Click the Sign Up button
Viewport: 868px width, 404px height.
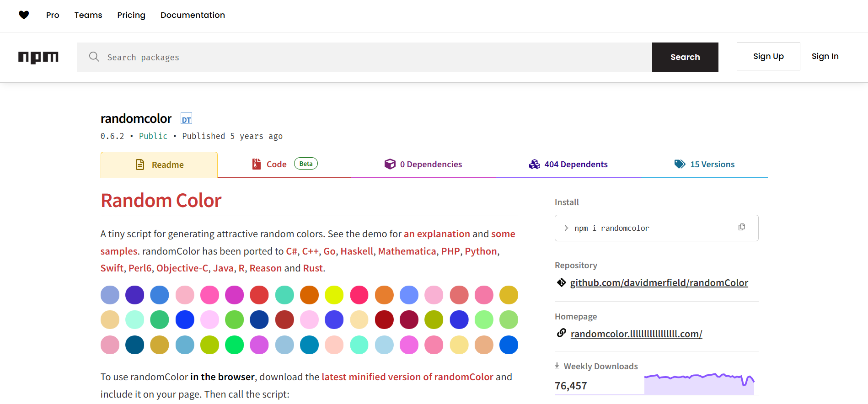[x=768, y=56]
